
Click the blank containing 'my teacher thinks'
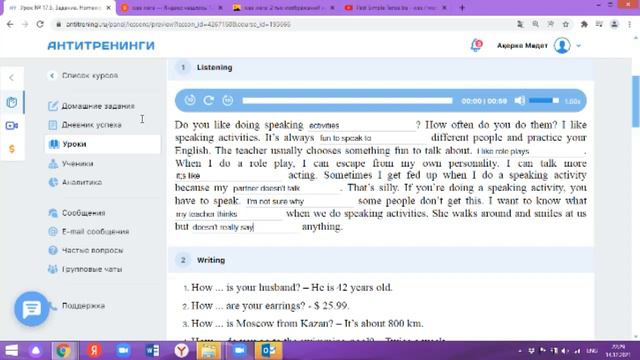click(229, 214)
